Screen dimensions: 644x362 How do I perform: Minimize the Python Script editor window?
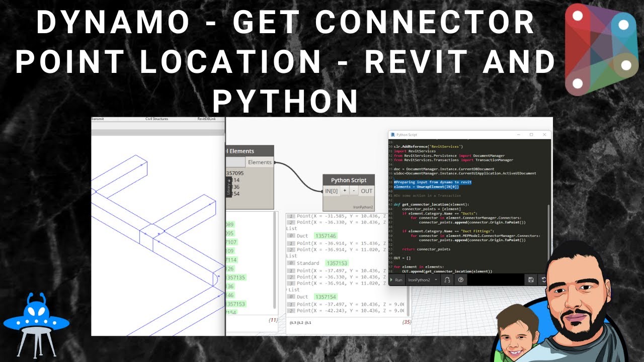[518, 135]
